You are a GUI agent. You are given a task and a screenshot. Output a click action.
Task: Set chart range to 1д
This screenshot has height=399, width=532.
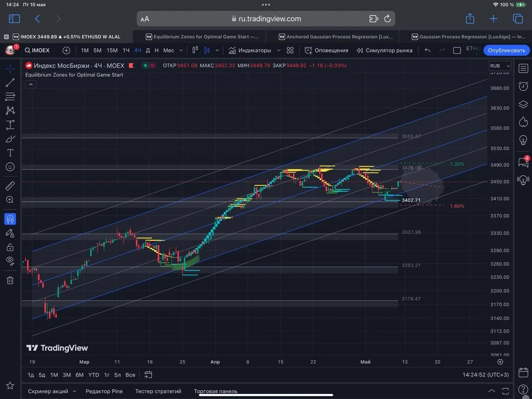31,375
